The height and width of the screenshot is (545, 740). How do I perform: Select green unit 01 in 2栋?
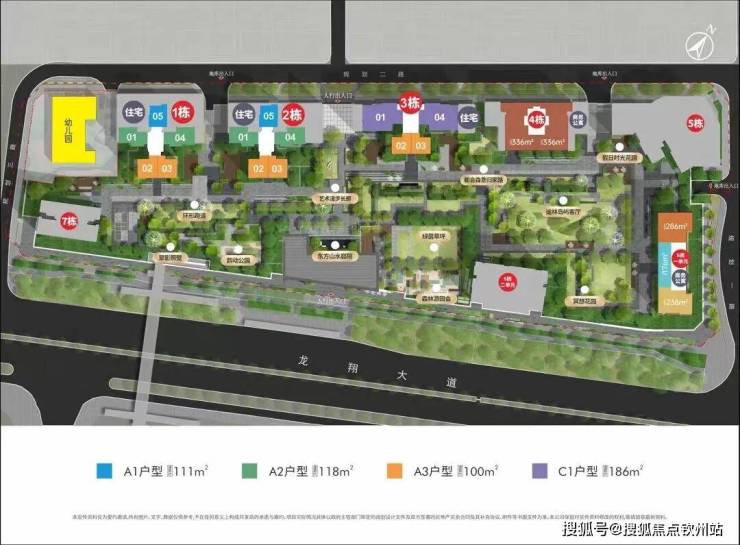pyautogui.click(x=244, y=137)
